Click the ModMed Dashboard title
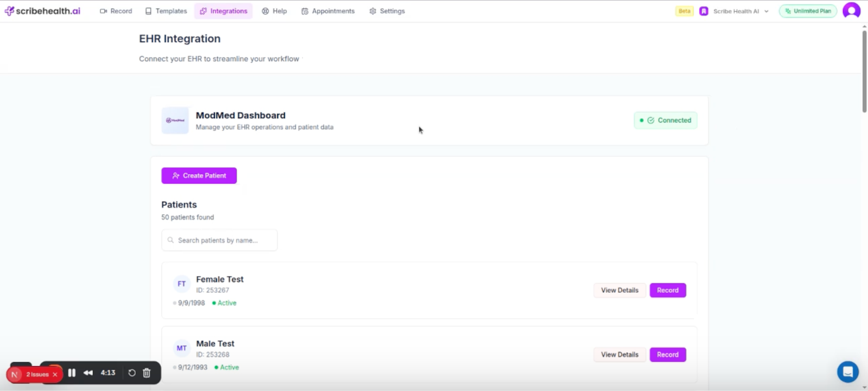The width and height of the screenshot is (868, 391). pyautogui.click(x=240, y=116)
